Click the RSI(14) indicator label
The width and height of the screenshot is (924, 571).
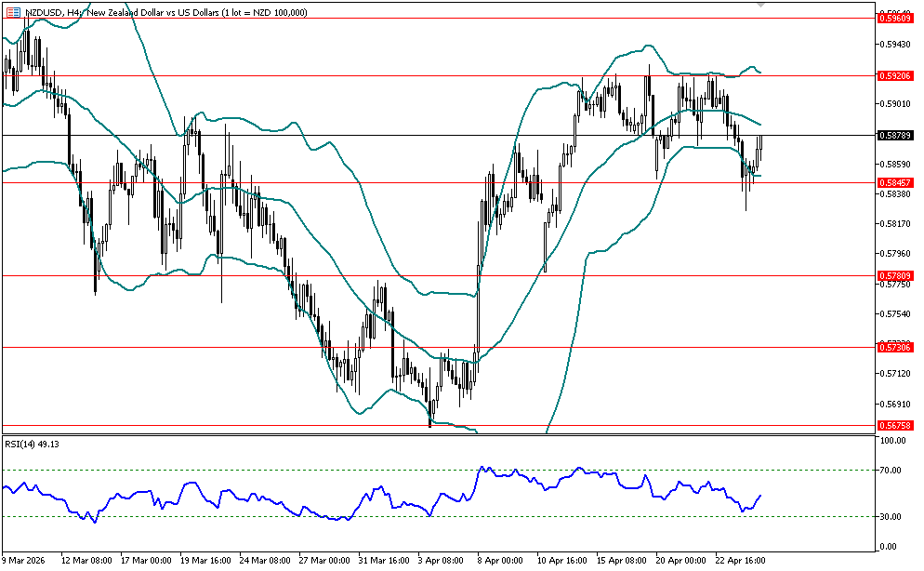pyautogui.click(x=31, y=445)
